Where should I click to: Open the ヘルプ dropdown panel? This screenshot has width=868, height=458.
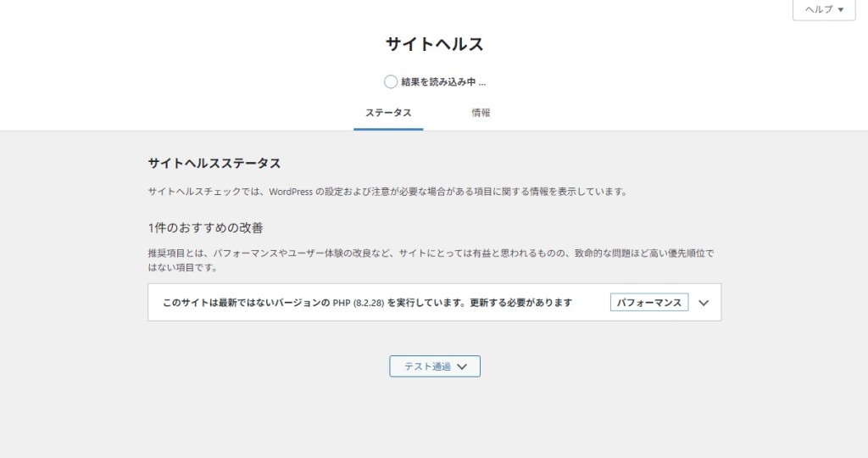point(822,9)
